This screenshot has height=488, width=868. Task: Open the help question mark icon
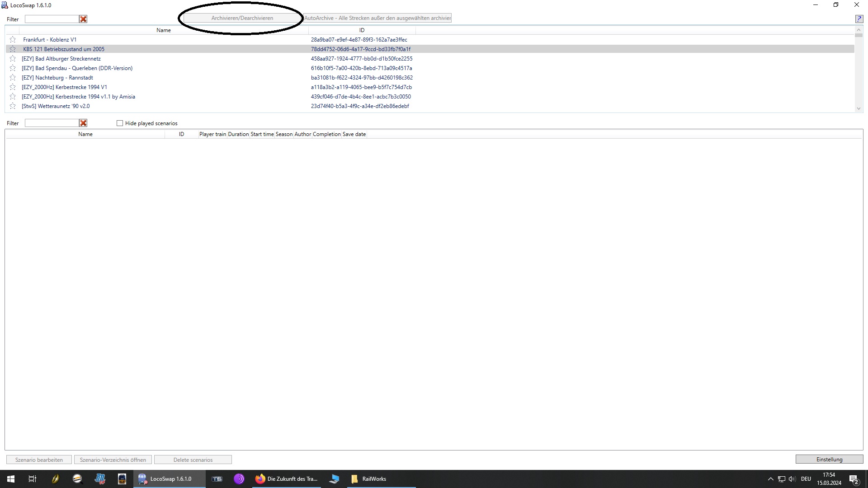pos(859,19)
